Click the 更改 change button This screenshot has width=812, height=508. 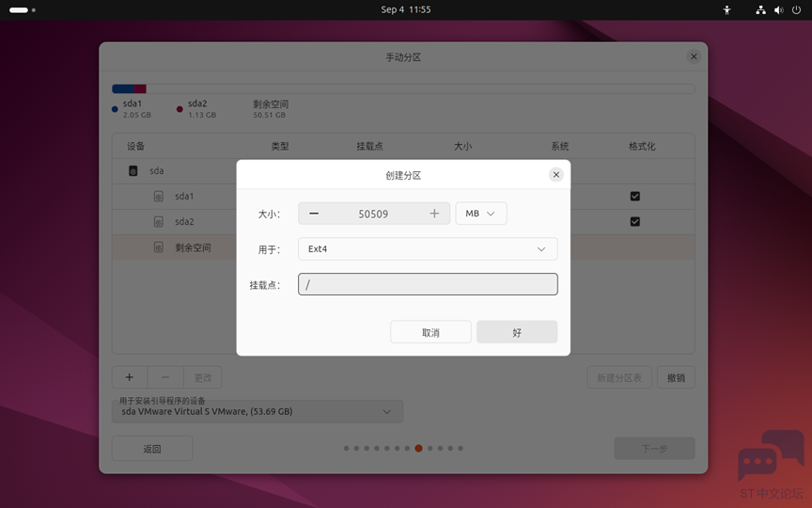coord(203,377)
